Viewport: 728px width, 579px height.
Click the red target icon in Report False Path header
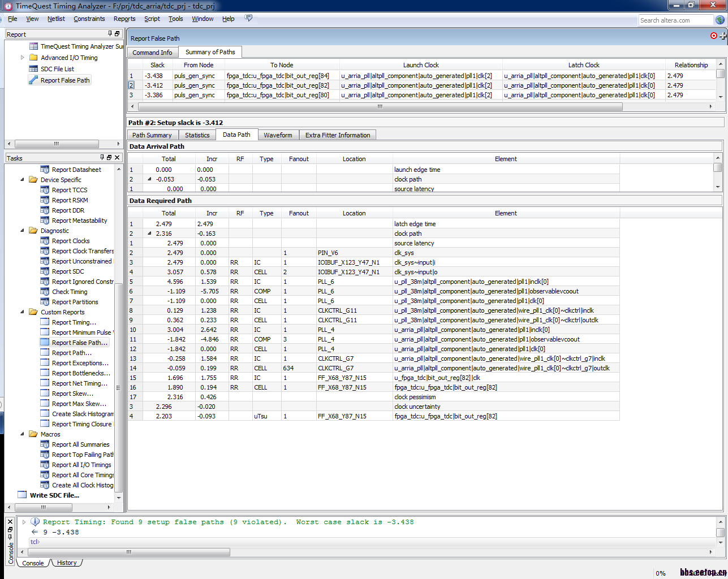713,36
